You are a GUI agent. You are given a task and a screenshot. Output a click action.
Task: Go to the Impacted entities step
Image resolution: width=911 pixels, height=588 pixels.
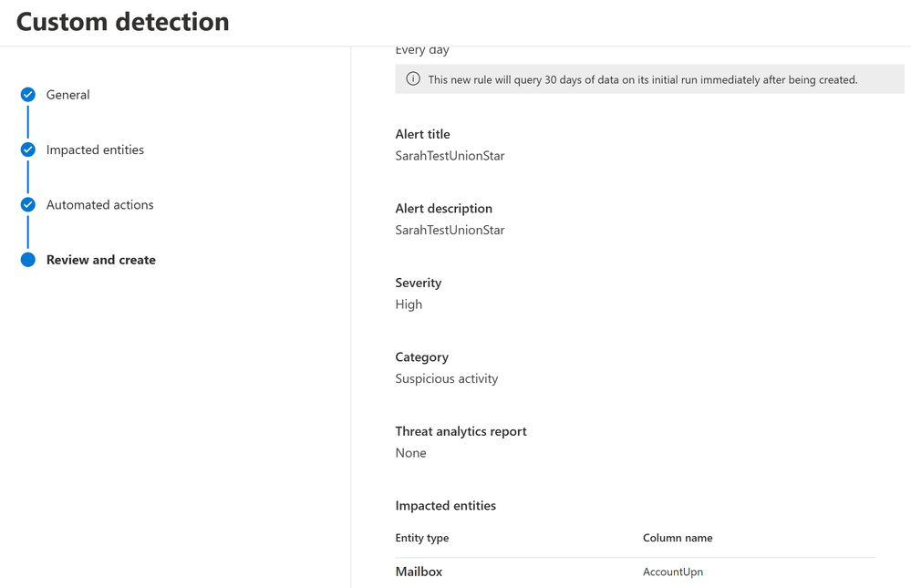click(95, 150)
